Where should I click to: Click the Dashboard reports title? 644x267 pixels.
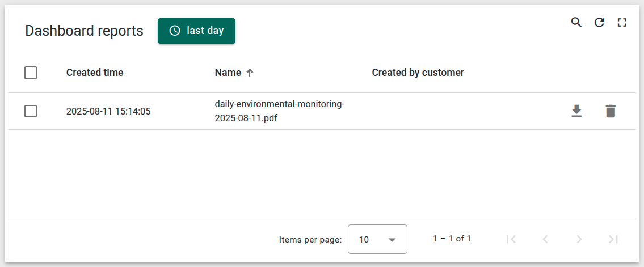pos(84,31)
